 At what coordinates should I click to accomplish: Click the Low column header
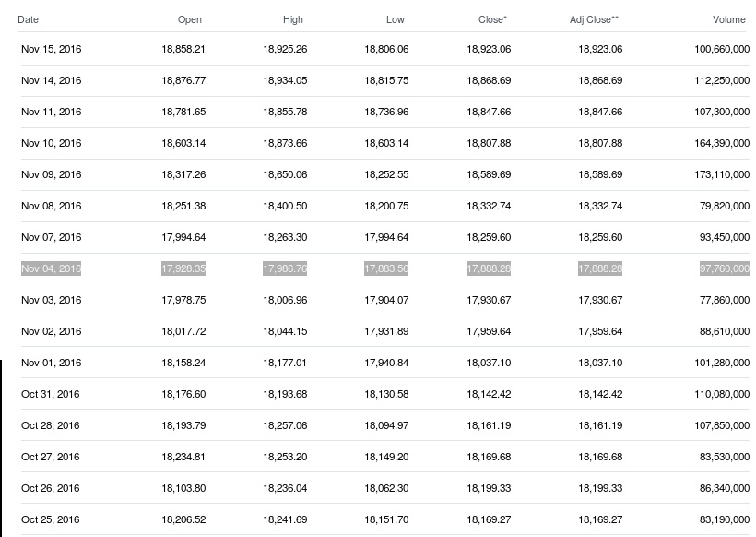396,19
